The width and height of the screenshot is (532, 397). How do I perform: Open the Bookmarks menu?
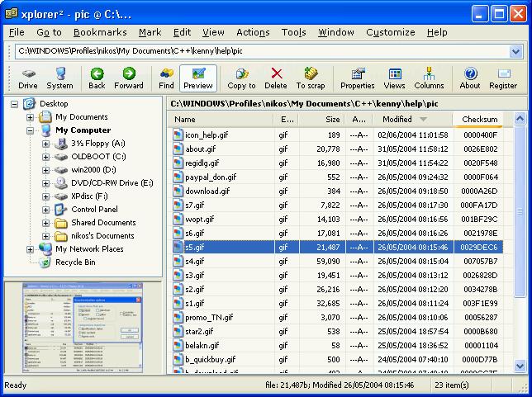point(99,32)
